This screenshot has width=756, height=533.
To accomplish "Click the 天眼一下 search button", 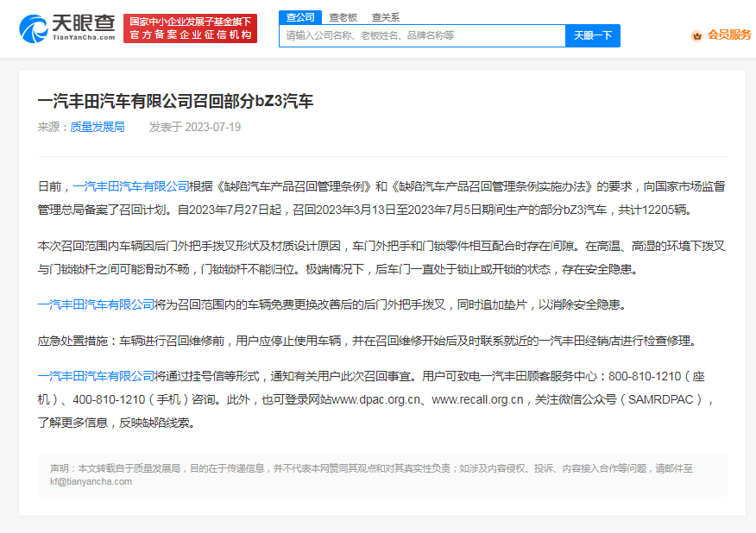I will pos(593,35).
